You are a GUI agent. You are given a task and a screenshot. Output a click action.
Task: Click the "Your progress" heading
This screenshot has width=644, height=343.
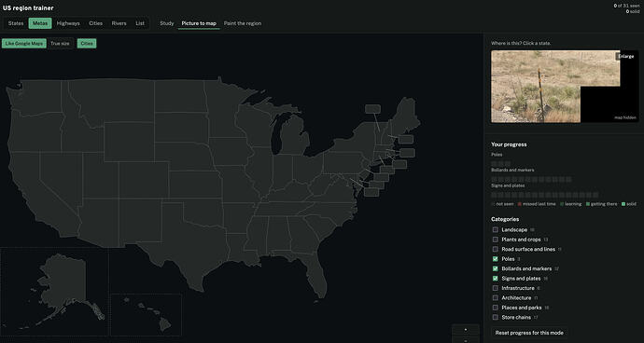(x=509, y=144)
